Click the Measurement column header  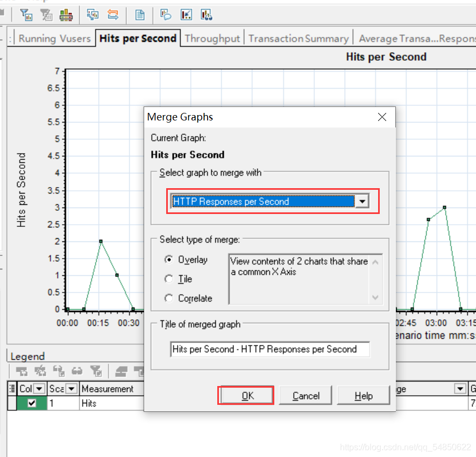(111, 388)
